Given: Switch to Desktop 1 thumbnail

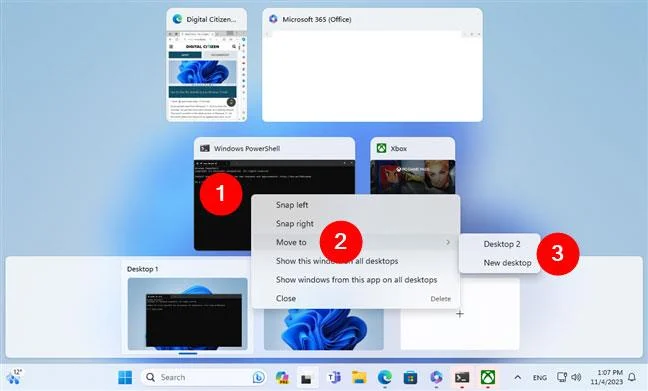Looking at the screenshot, I should point(188,314).
